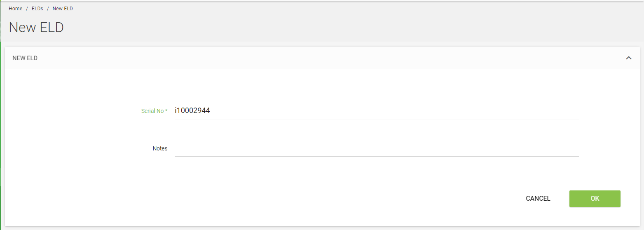Screen dimensions: 644x230
Task: Click the gray banner right of the page heading
Action: tap(330, 28)
